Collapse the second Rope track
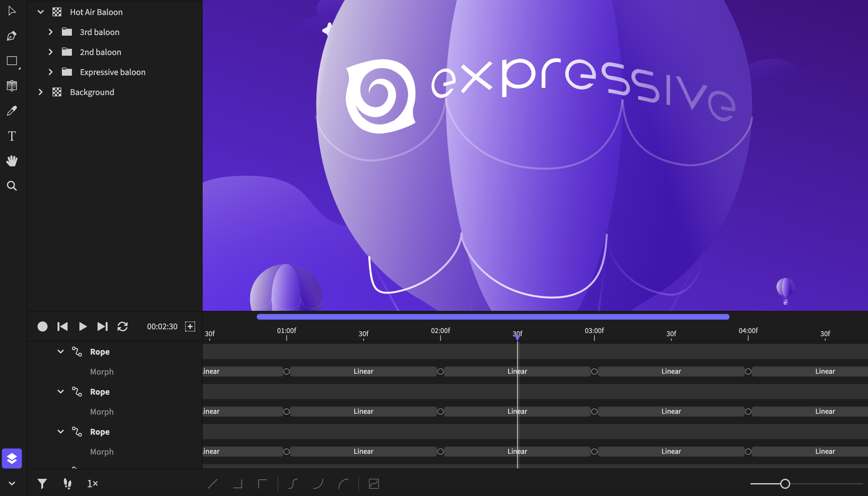868x496 pixels. pyautogui.click(x=61, y=392)
